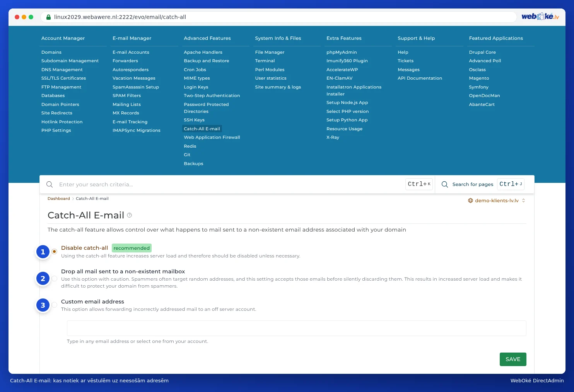Open Drupal Core application
The width and height of the screenshot is (574, 392).
click(x=482, y=52)
